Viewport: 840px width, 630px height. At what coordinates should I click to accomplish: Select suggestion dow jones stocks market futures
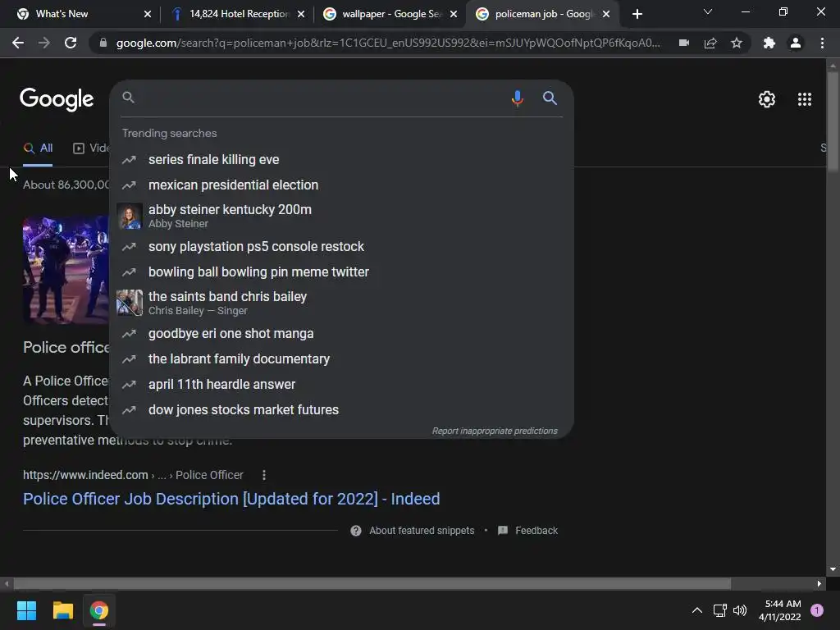click(x=341, y=410)
